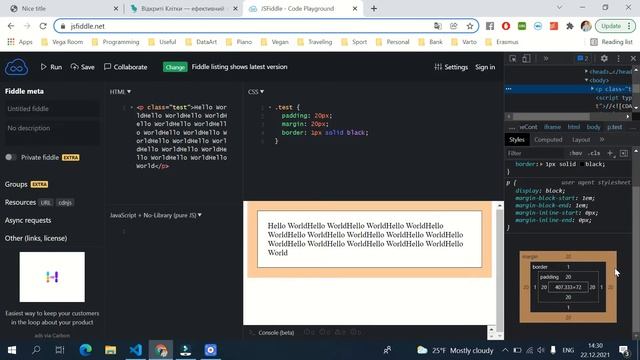
Task: Click the cdnjs resources badge
Action: point(65,202)
